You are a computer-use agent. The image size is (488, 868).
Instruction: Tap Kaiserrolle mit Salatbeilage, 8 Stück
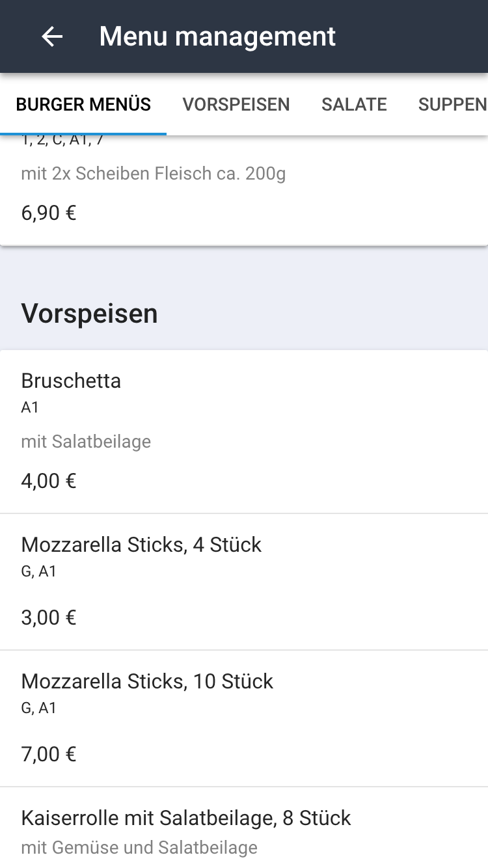tap(186, 818)
